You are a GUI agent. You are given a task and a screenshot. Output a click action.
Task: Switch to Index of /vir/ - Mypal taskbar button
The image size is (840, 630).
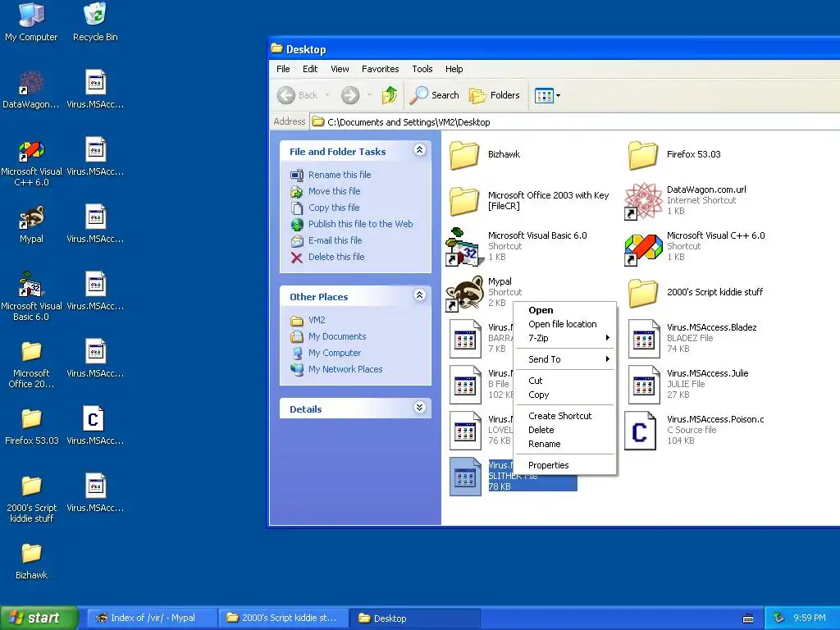click(152, 619)
